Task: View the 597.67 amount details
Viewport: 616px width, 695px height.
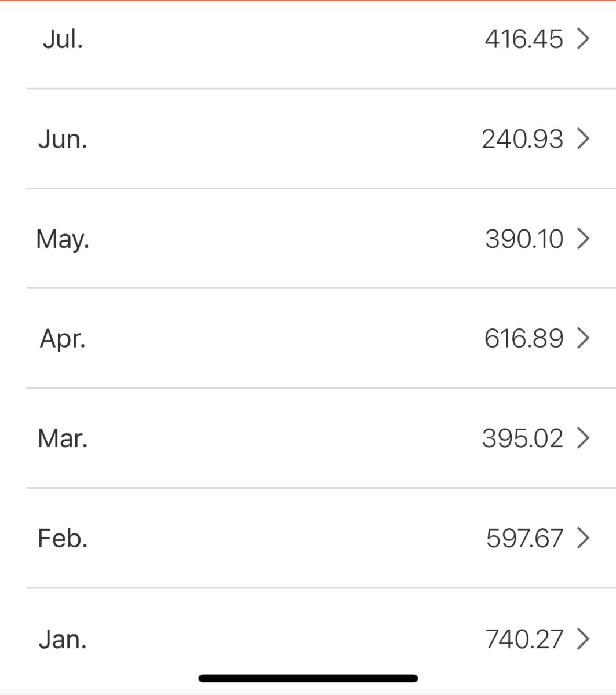Action: [x=524, y=539]
